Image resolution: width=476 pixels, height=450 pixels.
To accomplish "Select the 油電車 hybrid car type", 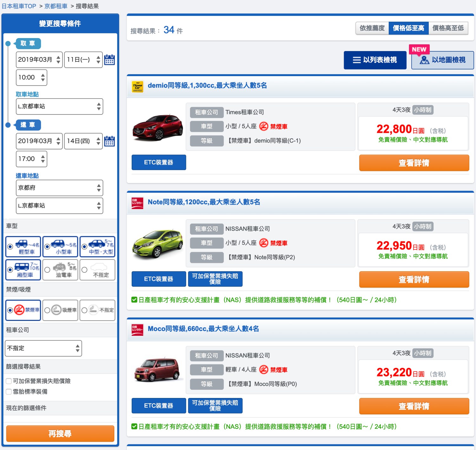I will 60,270.
